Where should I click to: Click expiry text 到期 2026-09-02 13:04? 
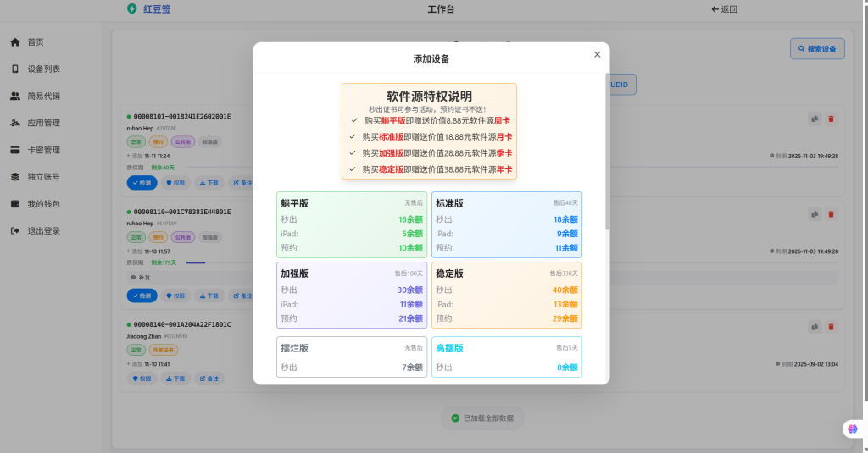point(807,364)
